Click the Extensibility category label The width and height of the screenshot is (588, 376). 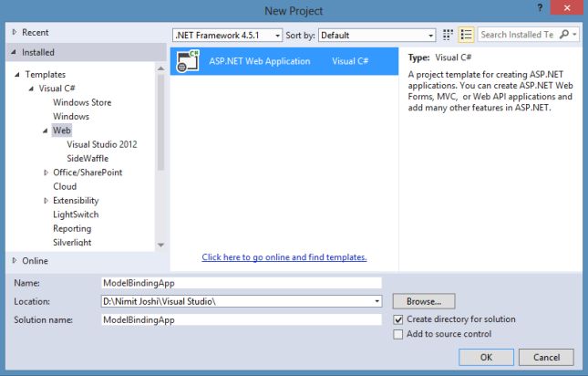pyautogui.click(x=76, y=201)
